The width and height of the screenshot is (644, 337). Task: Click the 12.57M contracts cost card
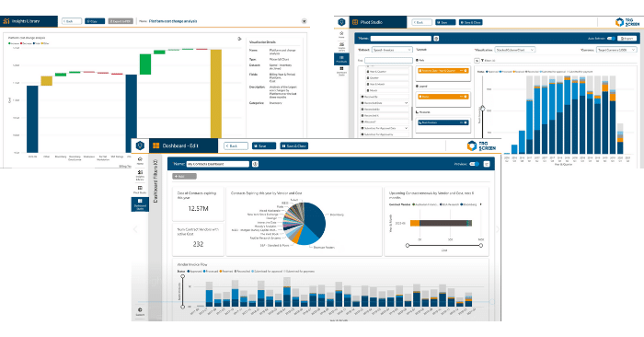point(199,203)
